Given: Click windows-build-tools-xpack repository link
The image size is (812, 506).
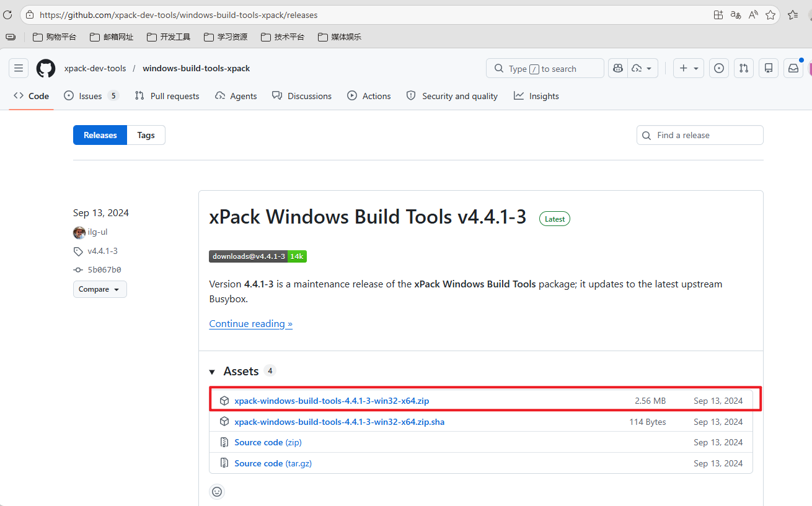Looking at the screenshot, I should [x=196, y=68].
